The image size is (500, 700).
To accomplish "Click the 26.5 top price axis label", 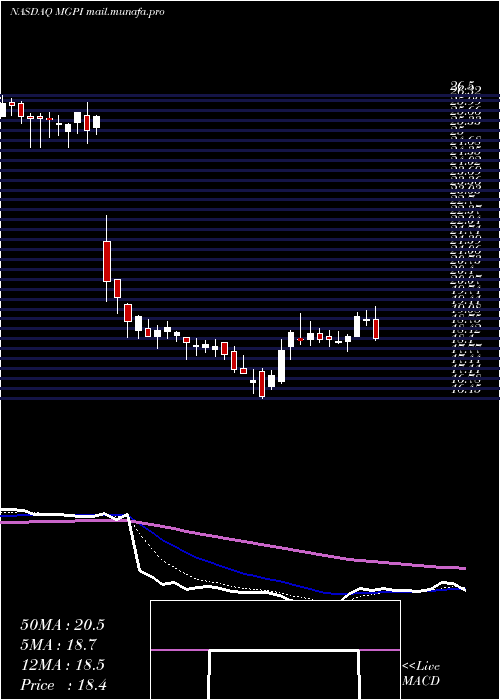I will (x=462, y=85).
